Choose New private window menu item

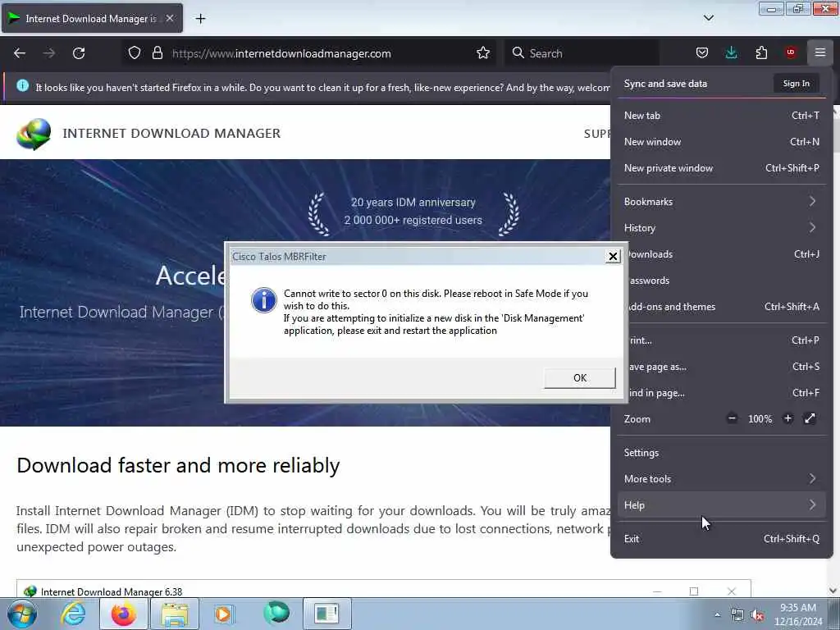721,167
